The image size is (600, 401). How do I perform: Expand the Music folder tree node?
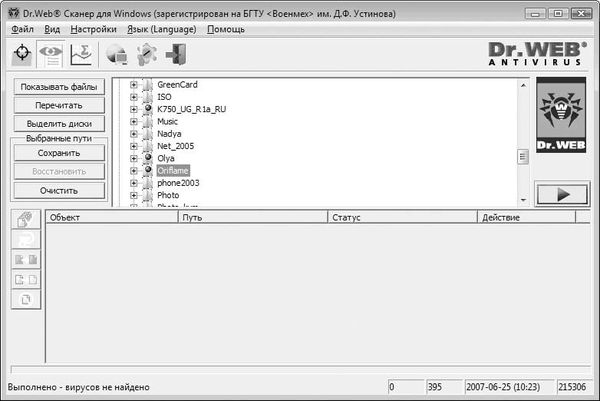[x=133, y=122]
